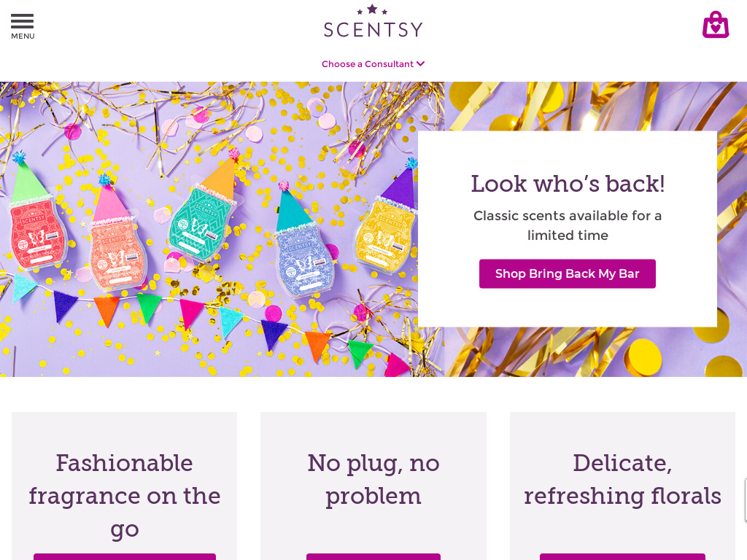Viewport: 747px width, 560px height.
Task: Click Shop Bring Back My Bar button
Action: click(568, 274)
